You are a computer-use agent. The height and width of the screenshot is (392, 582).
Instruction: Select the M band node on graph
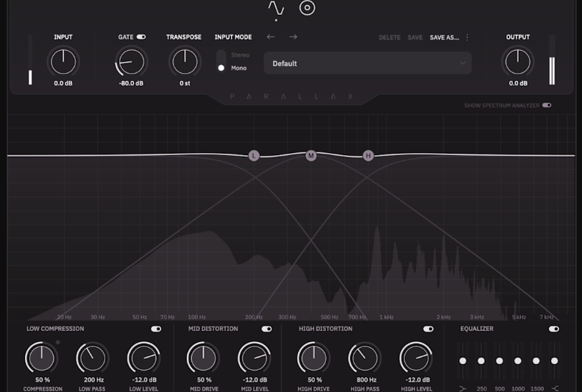click(x=311, y=155)
